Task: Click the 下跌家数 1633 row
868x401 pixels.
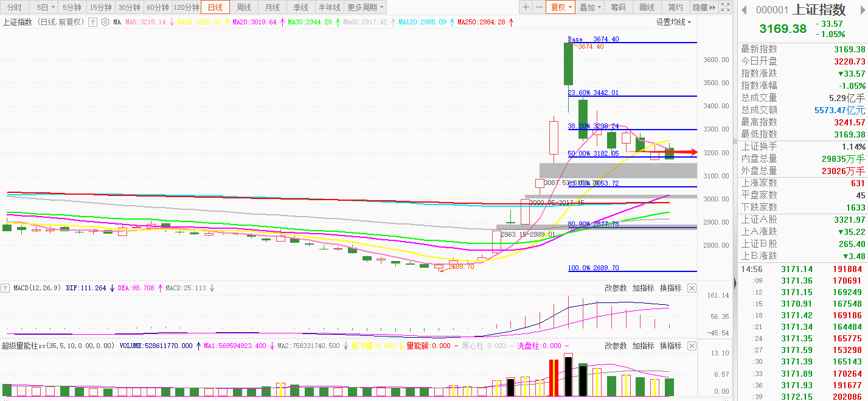Action: [x=803, y=207]
